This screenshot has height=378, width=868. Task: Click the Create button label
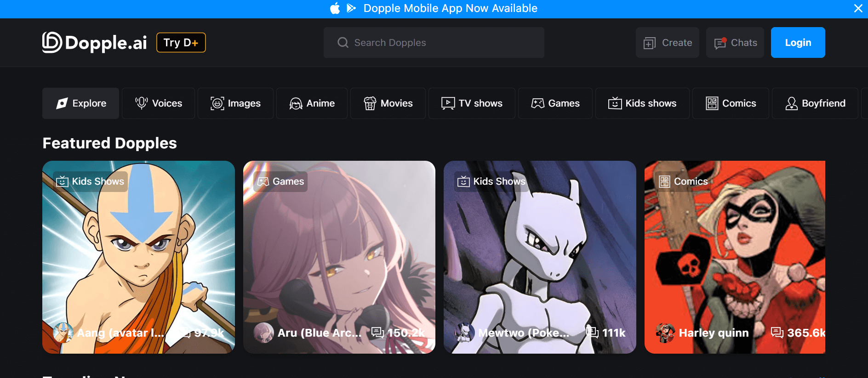pos(677,43)
